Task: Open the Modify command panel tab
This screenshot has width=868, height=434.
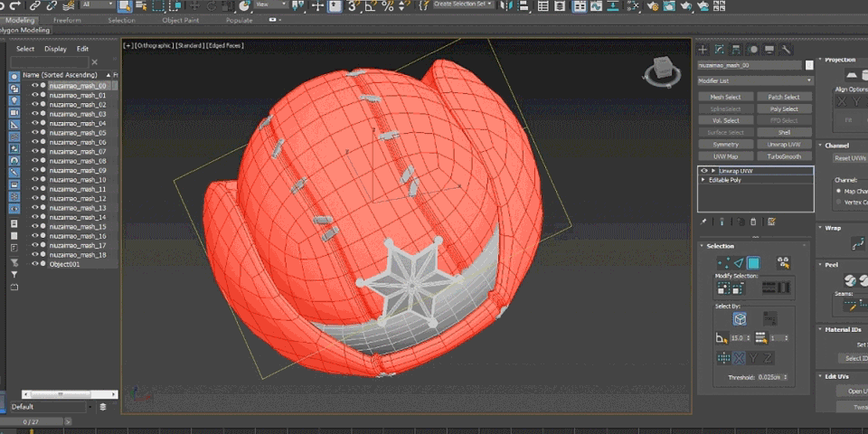Action: [719, 49]
